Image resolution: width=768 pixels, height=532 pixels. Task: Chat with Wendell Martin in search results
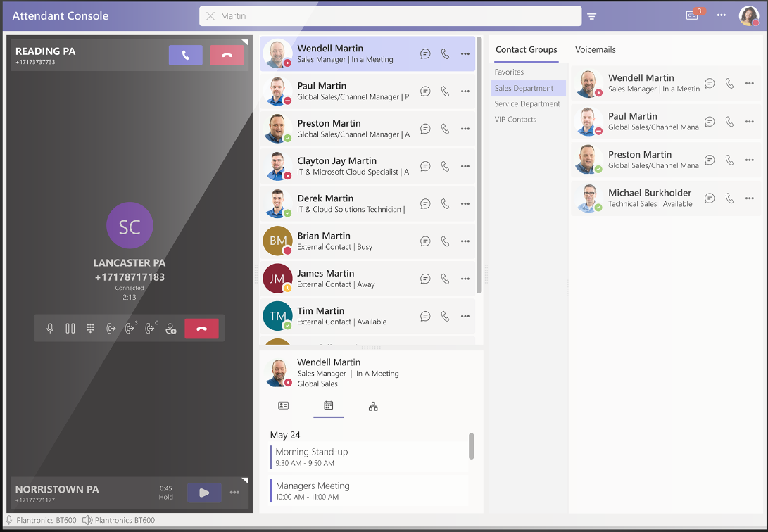coord(425,54)
